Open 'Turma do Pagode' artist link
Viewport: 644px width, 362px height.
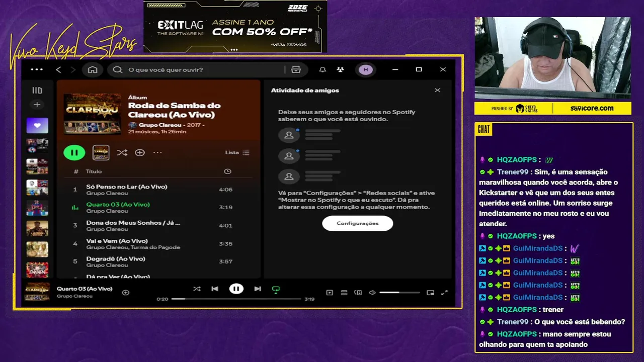tap(155, 247)
